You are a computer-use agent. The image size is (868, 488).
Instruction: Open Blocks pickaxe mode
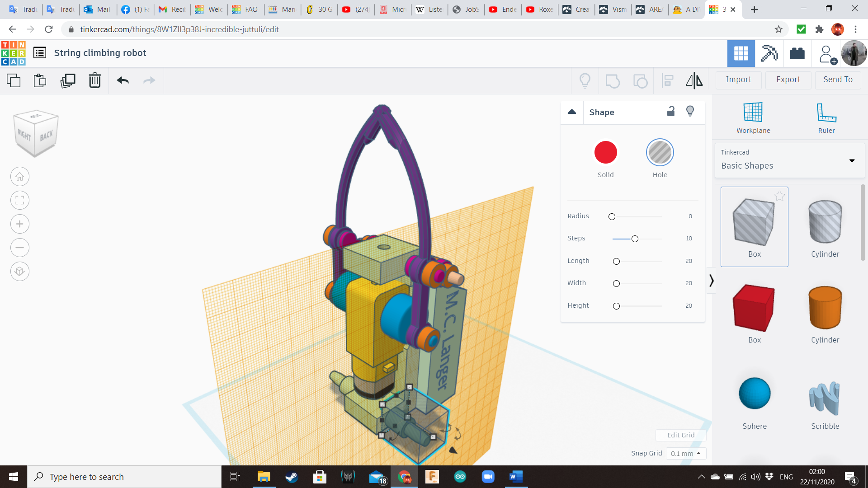click(x=769, y=53)
